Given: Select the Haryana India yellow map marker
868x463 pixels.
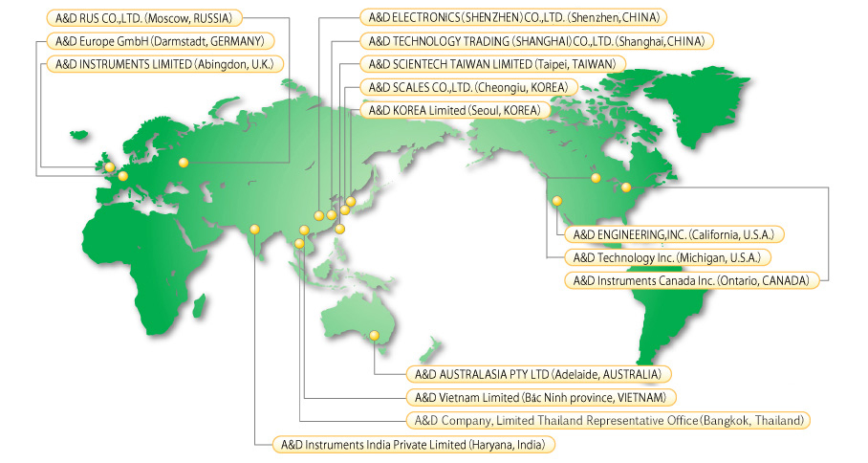Looking at the screenshot, I should [254, 230].
